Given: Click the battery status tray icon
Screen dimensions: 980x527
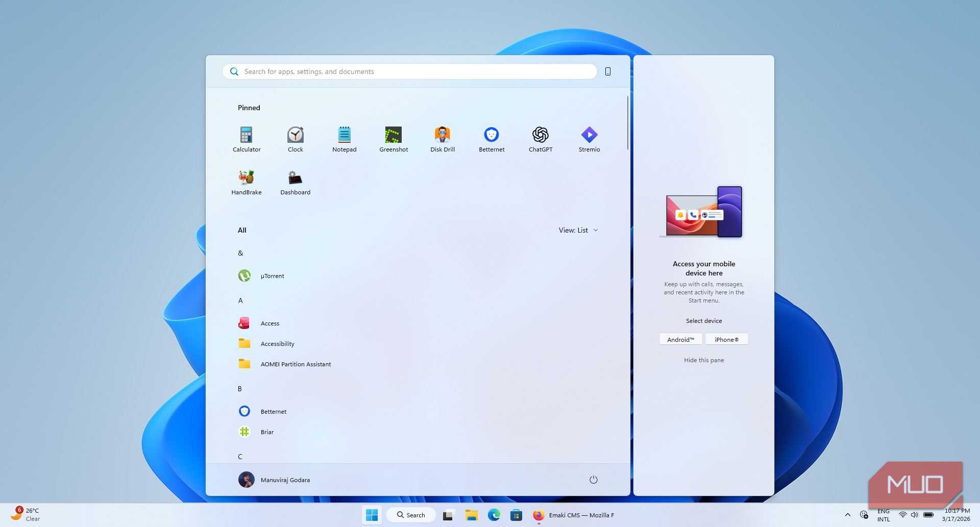Looking at the screenshot, I should tap(928, 515).
